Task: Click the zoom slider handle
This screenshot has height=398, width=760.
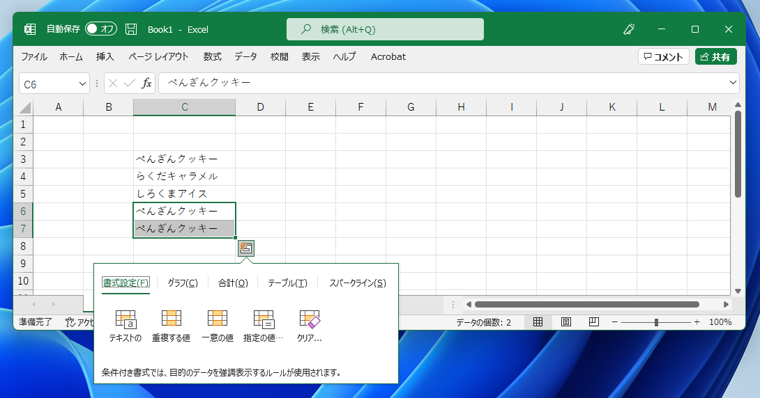Action: (x=656, y=322)
